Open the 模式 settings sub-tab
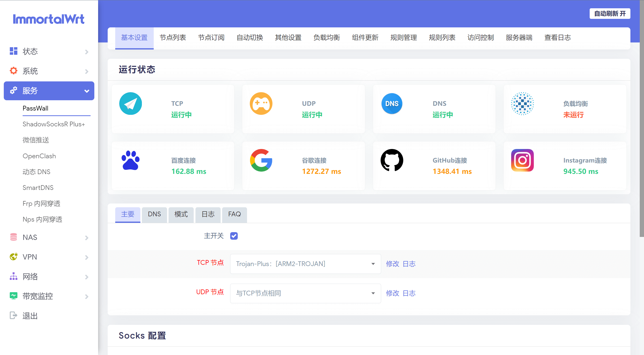This screenshot has width=644, height=355. 181,214
